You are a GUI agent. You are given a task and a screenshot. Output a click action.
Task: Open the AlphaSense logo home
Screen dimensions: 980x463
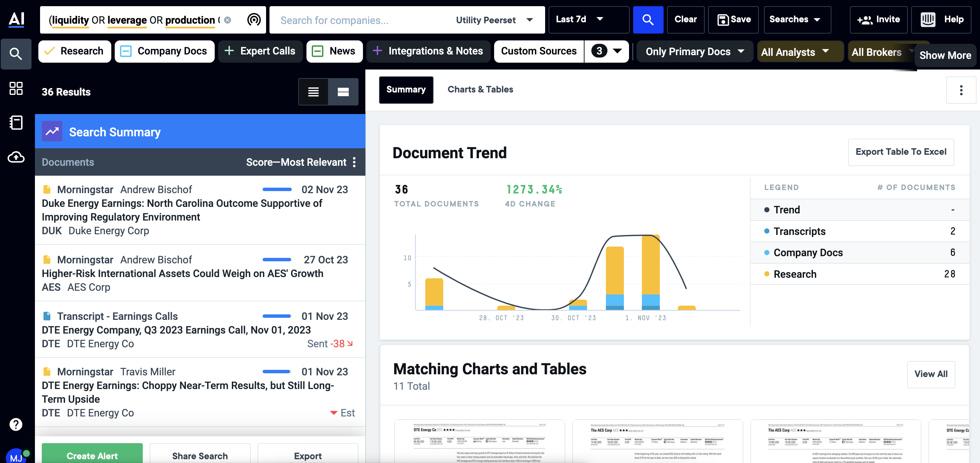point(16,19)
